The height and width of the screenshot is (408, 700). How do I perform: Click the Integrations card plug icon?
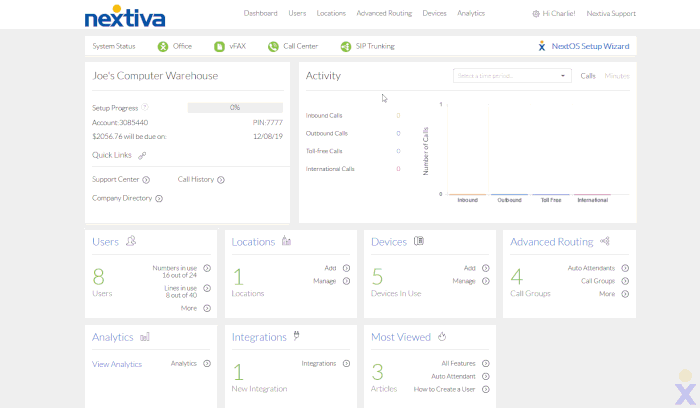(x=296, y=336)
